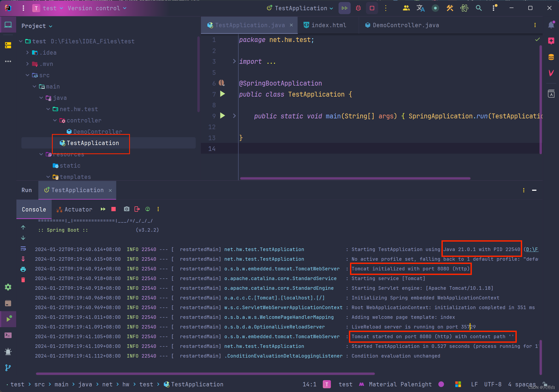559x392 pixels.
Task: Print console output with printer icon
Action: (23, 269)
